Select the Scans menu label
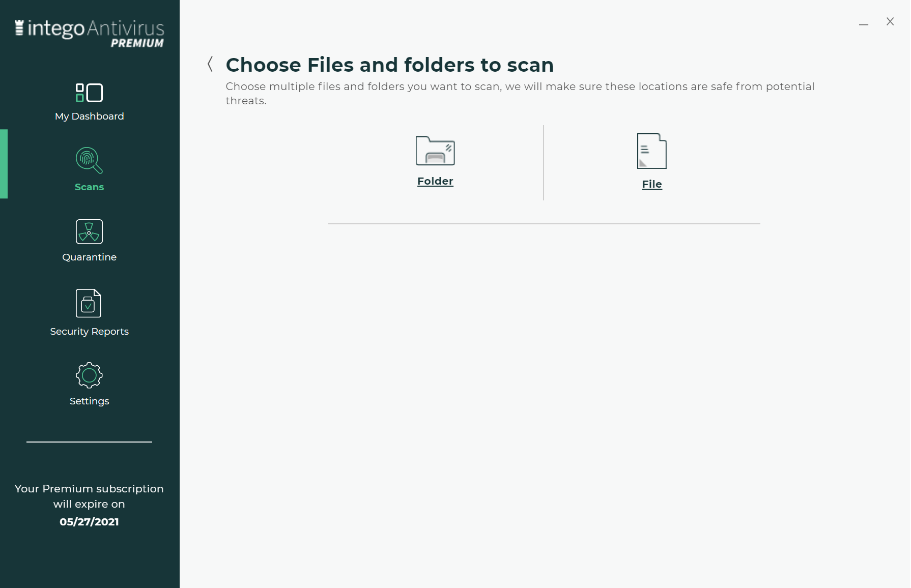Screen dimensions: 911x588 coord(90,187)
